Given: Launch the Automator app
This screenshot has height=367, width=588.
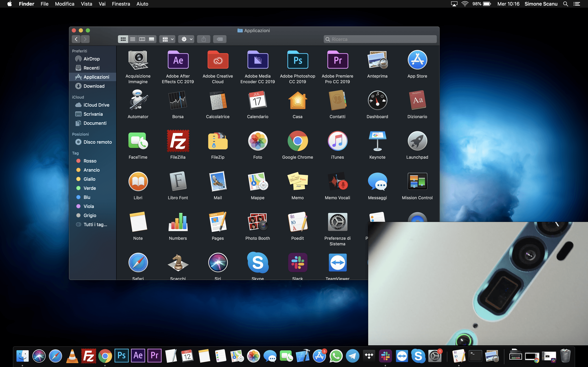Looking at the screenshot, I should pos(138,100).
